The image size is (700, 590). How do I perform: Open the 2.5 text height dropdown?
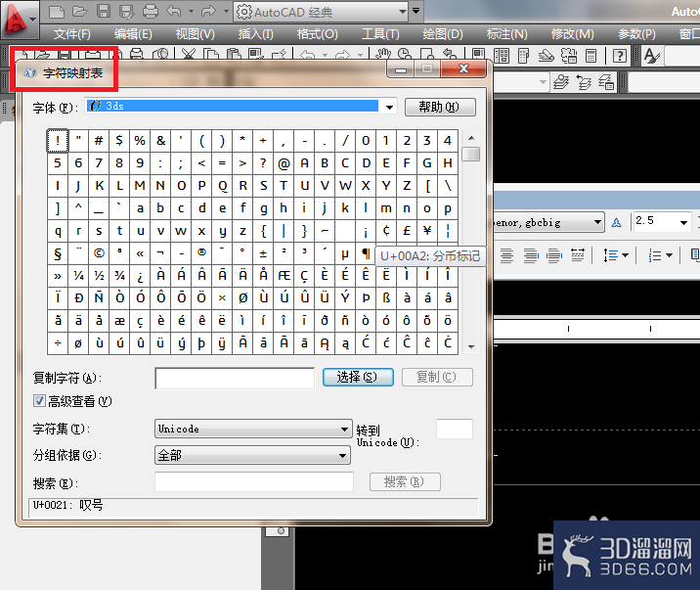pyautogui.click(x=683, y=222)
